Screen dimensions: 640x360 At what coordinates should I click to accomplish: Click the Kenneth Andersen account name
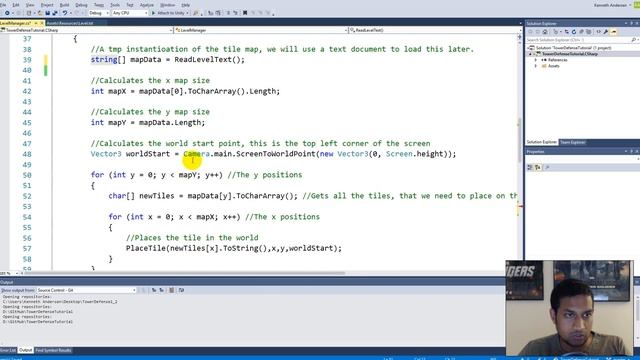tap(611, 5)
